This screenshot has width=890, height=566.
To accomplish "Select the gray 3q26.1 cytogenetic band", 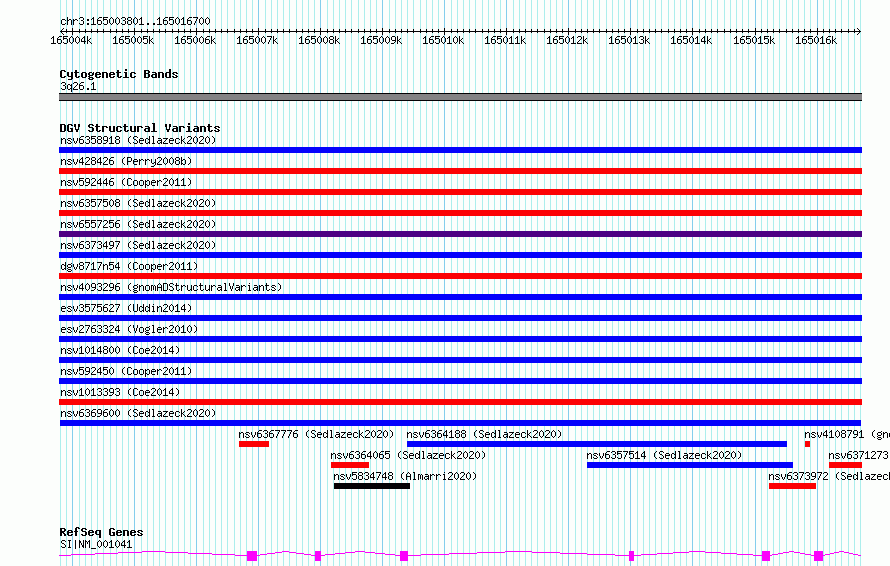I will click(x=460, y=97).
